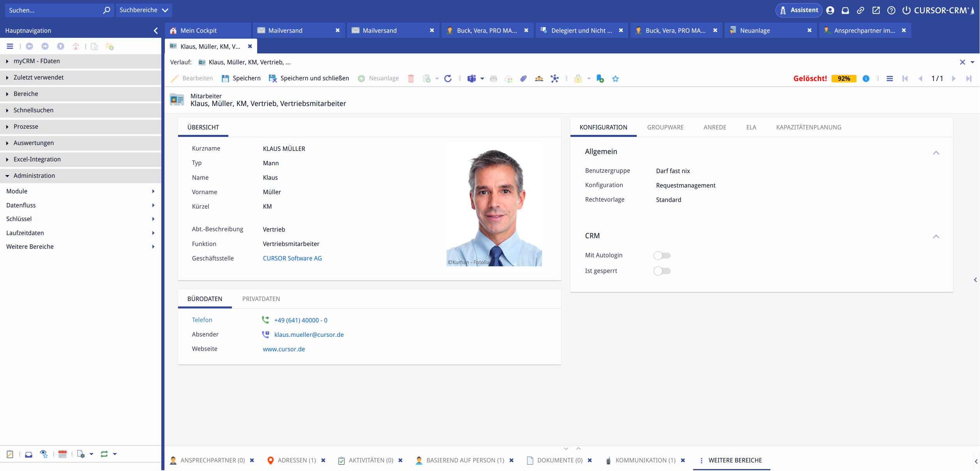Open Microsoft Teams icon in the toolbar

[471, 79]
